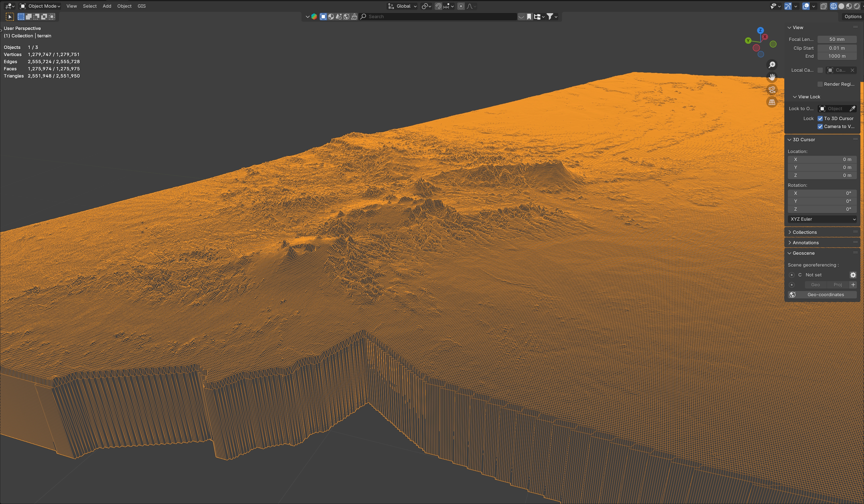Open the Object Mode dropdown
The width and height of the screenshot is (864, 504).
pos(40,6)
